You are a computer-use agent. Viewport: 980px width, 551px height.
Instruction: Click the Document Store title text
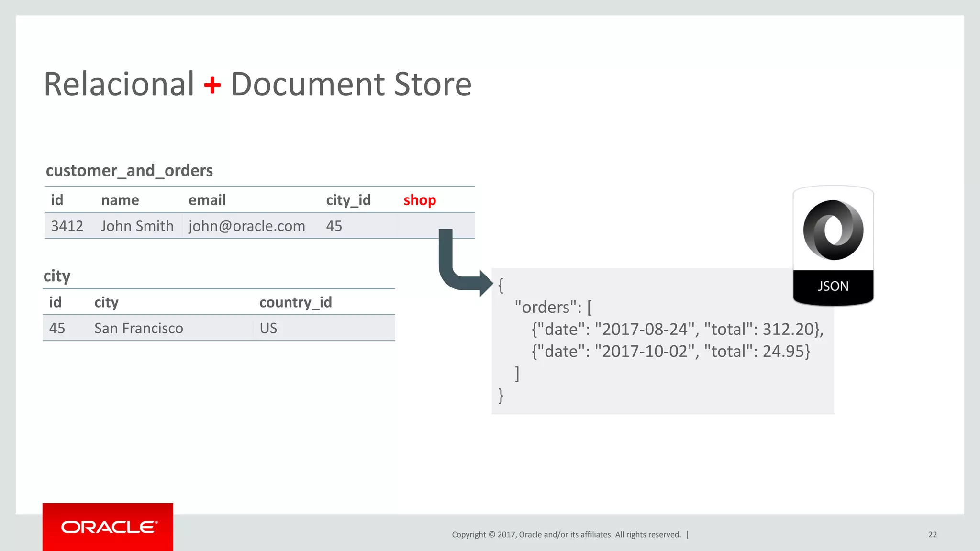click(351, 84)
